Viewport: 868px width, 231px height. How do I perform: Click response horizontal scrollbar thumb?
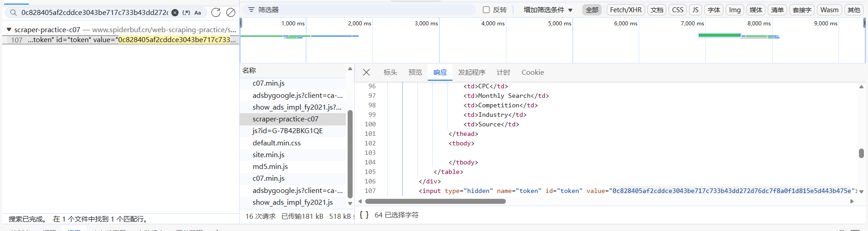[435, 202]
